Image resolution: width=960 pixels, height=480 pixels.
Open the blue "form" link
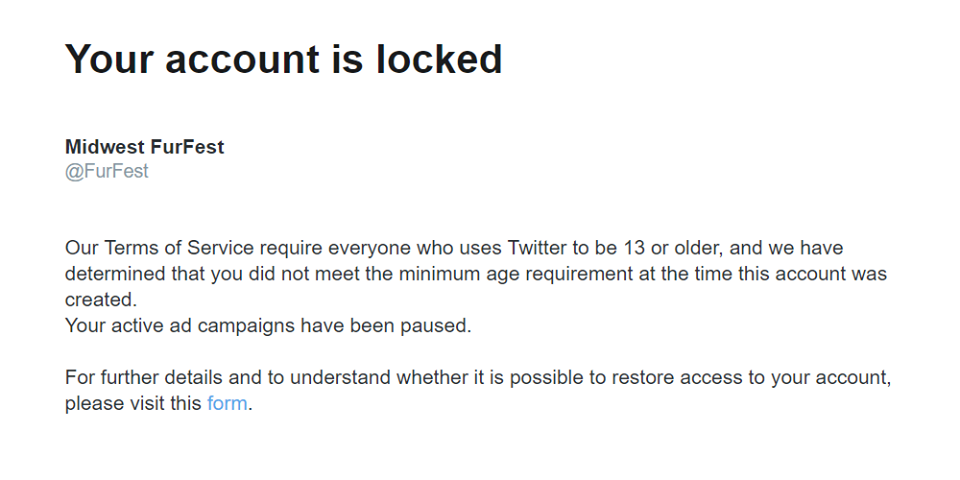(x=226, y=405)
